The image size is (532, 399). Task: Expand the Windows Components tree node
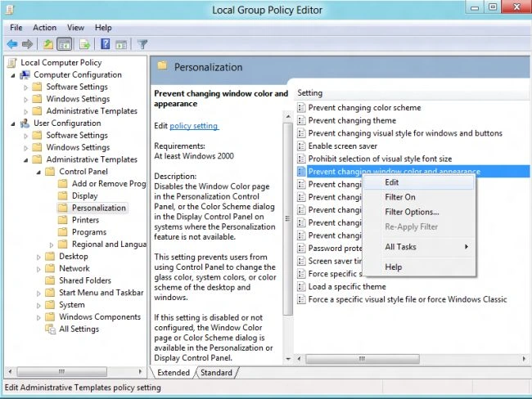(38, 317)
